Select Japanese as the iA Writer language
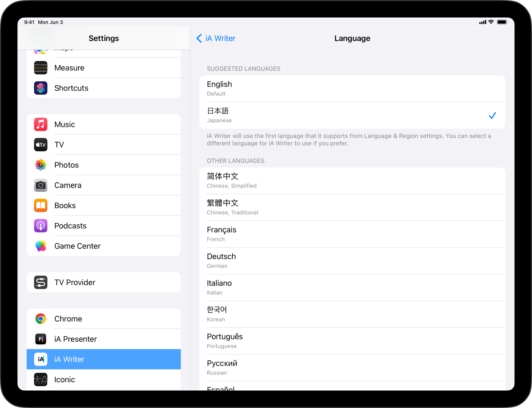Image resolution: width=532 pixels, height=408 pixels. pyautogui.click(x=352, y=115)
